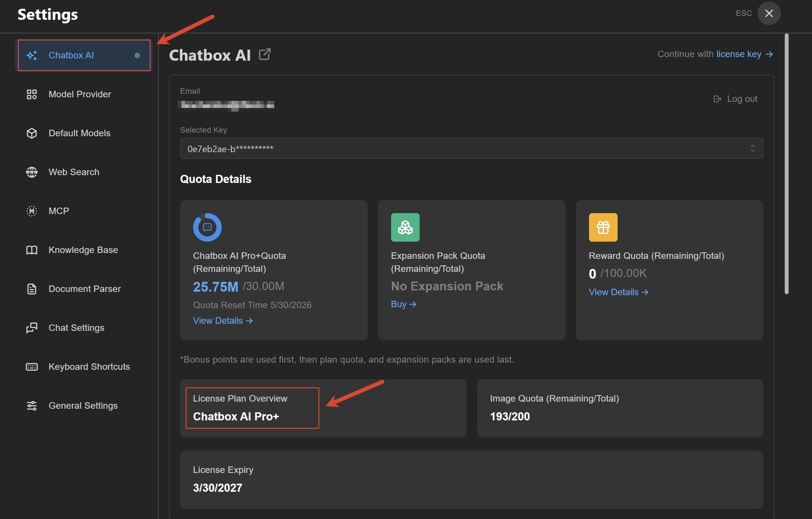Click the Chatbox AI sparkle sidebar icon
Image resolution: width=812 pixels, height=519 pixels.
32,55
